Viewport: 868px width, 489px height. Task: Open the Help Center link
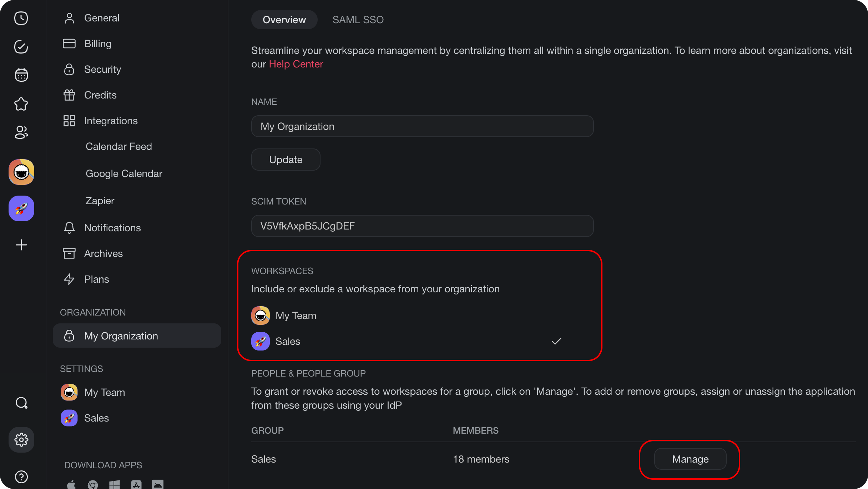pyautogui.click(x=296, y=64)
